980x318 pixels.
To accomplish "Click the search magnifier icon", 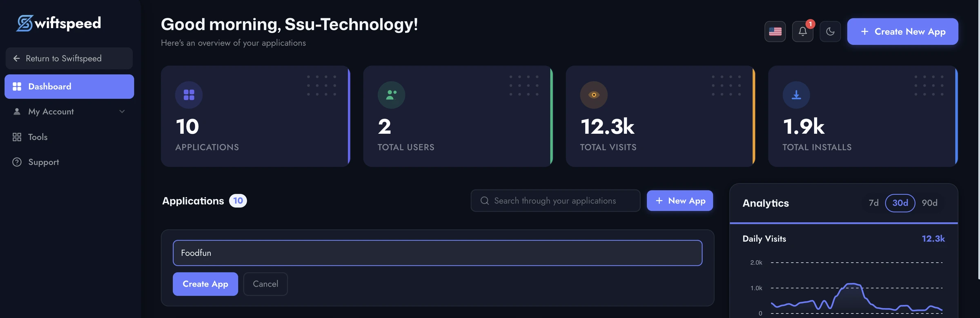I will click(485, 201).
